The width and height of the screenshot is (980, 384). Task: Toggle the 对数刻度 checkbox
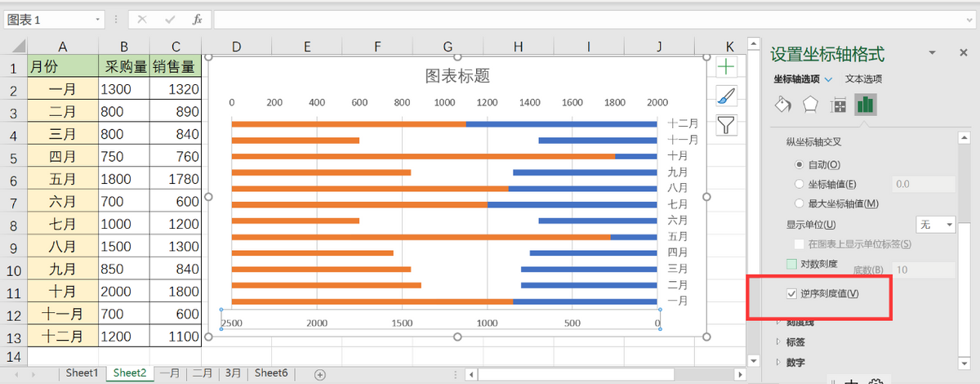click(x=791, y=265)
